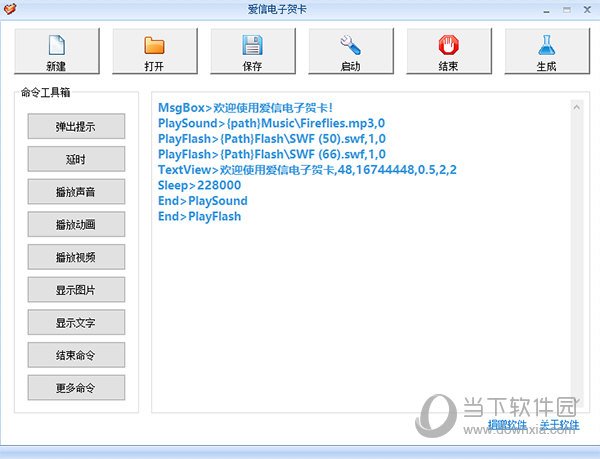Save the script using 保存 button
This screenshot has width=600, height=459.
click(x=252, y=53)
